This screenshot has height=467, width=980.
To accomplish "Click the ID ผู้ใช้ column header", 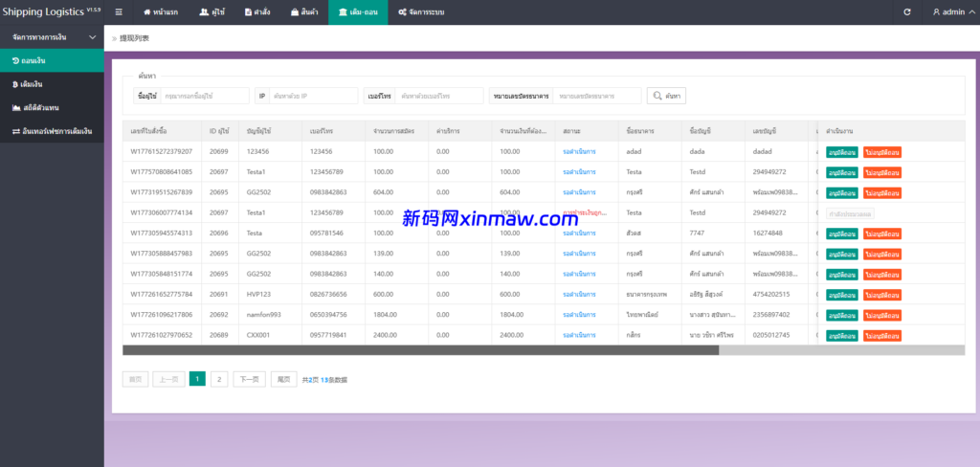I will 219,131.
